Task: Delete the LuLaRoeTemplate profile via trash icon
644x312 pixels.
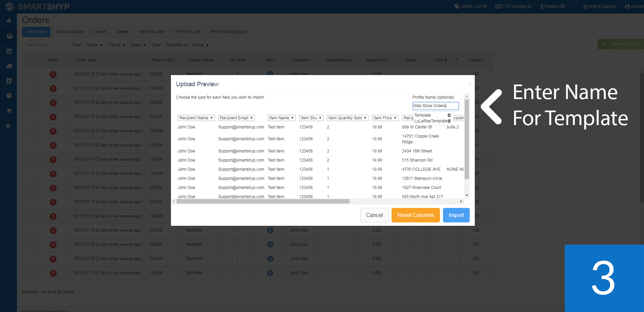Action: click(x=449, y=121)
